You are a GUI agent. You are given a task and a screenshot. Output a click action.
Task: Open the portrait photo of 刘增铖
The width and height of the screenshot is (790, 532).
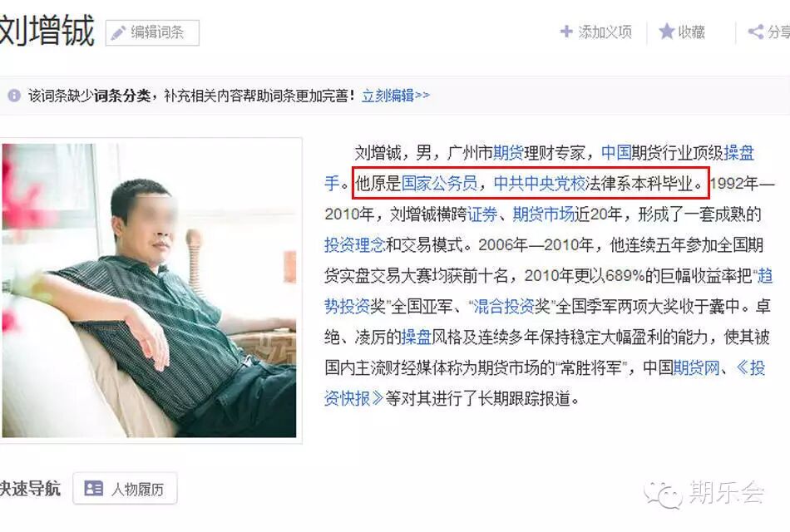149,290
